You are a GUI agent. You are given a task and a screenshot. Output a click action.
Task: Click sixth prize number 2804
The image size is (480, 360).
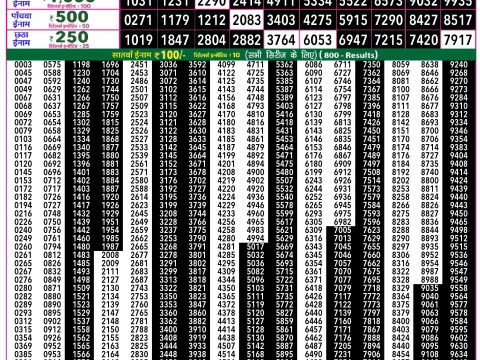click(212, 40)
